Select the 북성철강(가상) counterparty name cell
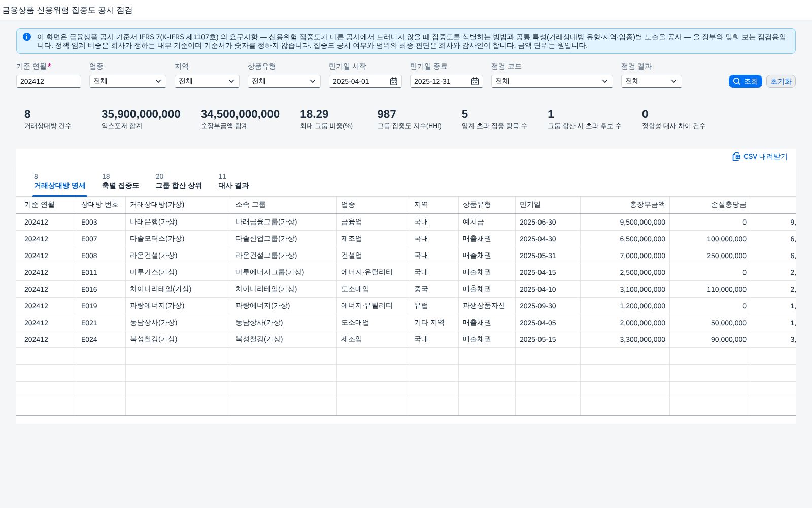Screen dimensions: 812x508 click(179, 339)
